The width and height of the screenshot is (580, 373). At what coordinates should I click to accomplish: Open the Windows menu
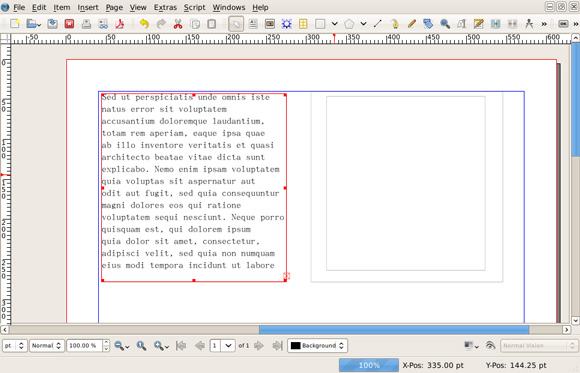pyautogui.click(x=229, y=7)
